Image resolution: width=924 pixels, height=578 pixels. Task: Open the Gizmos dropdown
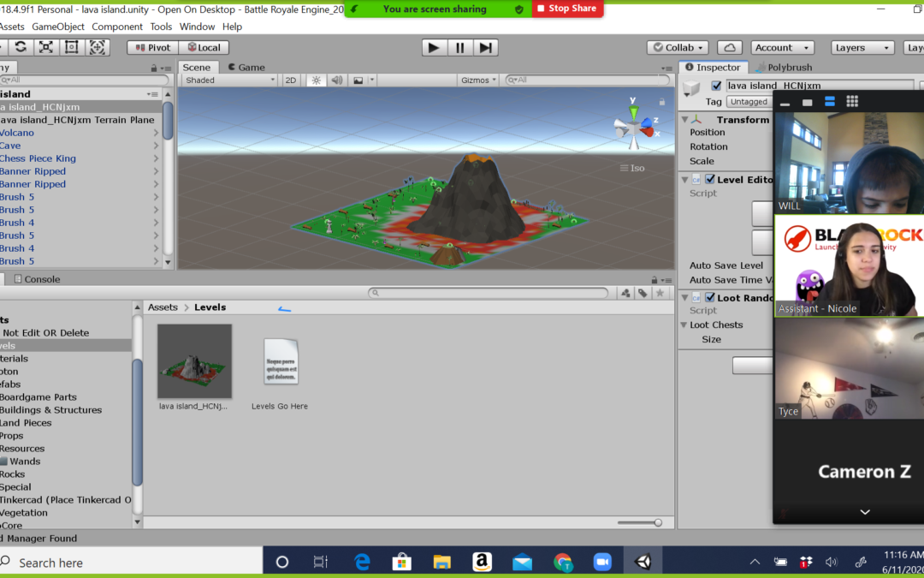[478, 80]
